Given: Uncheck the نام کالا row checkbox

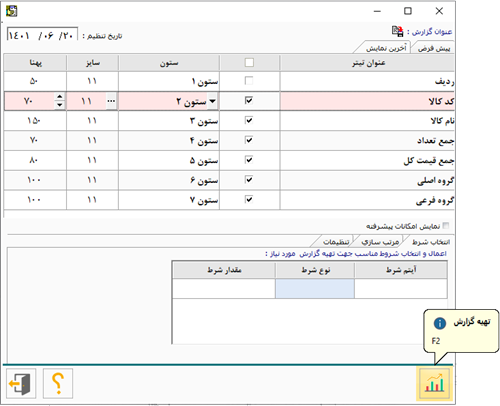Looking at the screenshot, I should pyautogui.click(x=249, y=120).
